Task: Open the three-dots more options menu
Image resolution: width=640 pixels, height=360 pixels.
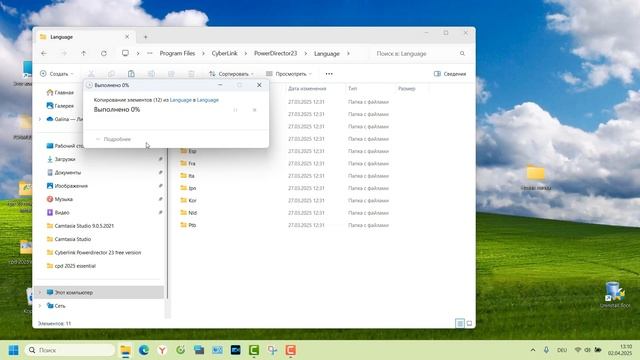Action: 329,74
